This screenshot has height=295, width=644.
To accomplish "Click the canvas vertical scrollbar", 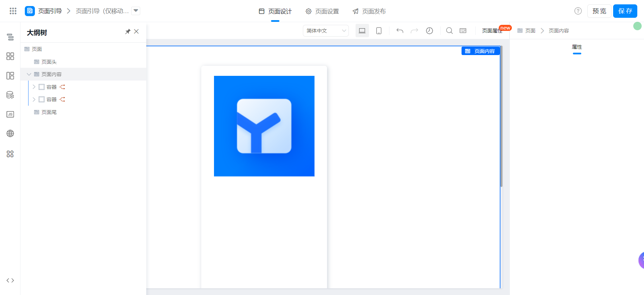I will click(501, 117).
